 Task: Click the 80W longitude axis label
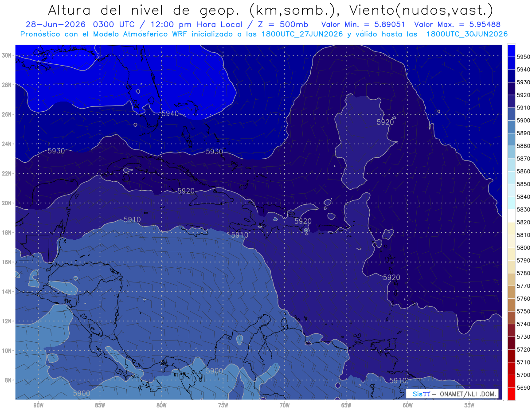161,405
